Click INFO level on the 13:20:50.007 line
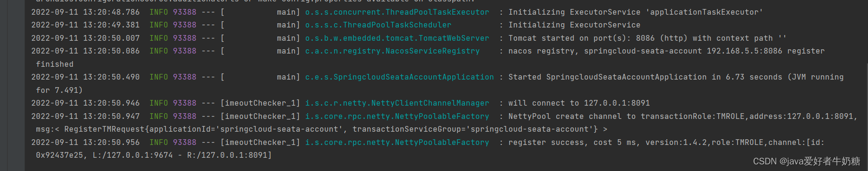The image size is (868, 171). [x=159, y=38]
